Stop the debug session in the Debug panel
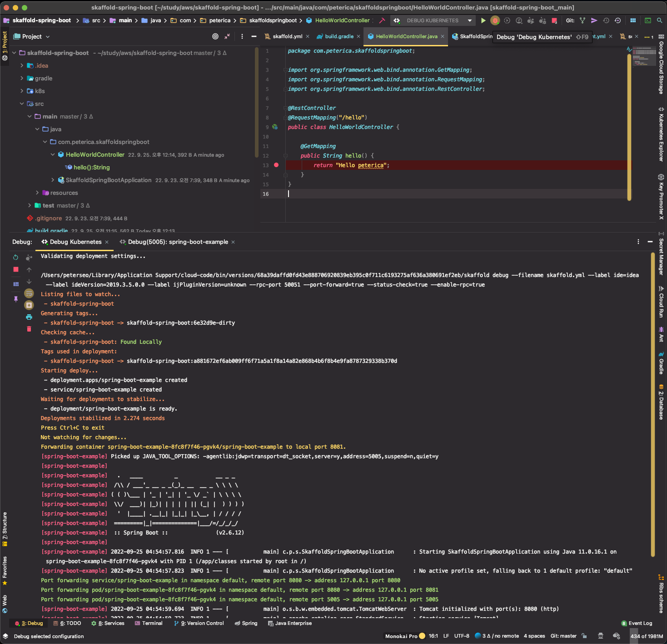This screenshot has height=644, width=667. 16,269
